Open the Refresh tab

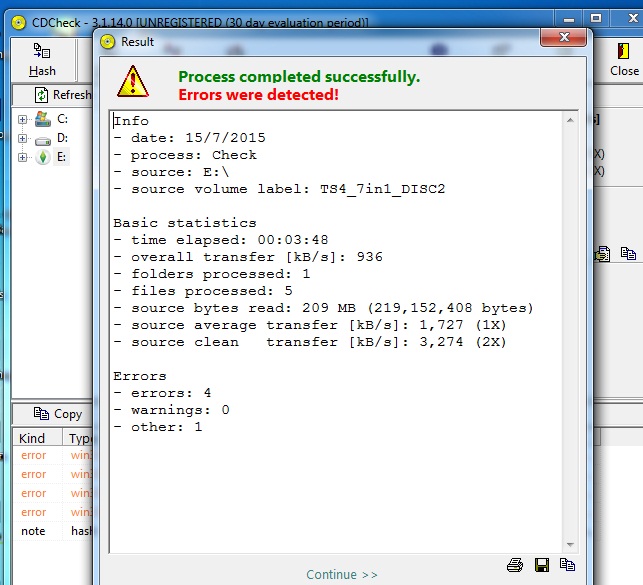click(x=62, y=95)
